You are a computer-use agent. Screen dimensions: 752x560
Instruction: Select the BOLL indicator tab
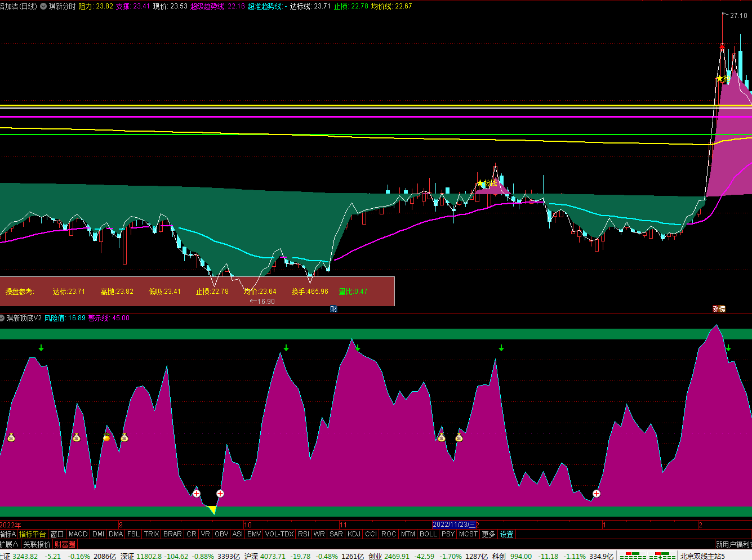pos(429,534)
